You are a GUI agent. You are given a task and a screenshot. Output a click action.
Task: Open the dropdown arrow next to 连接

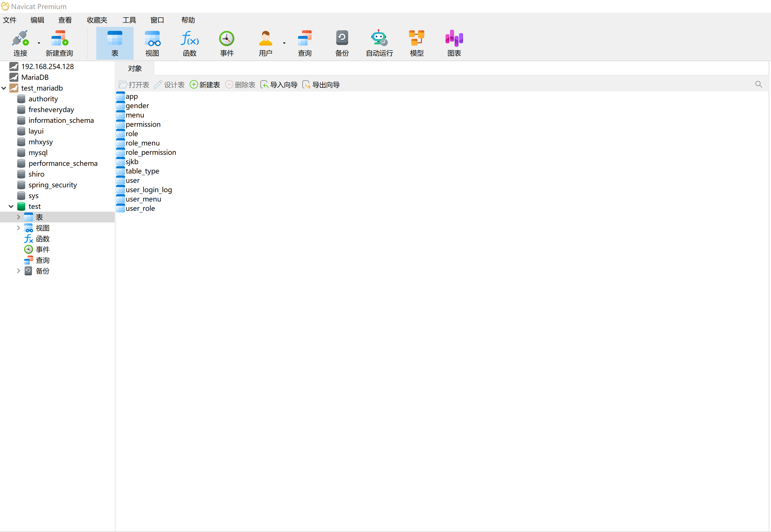[39, 43]
